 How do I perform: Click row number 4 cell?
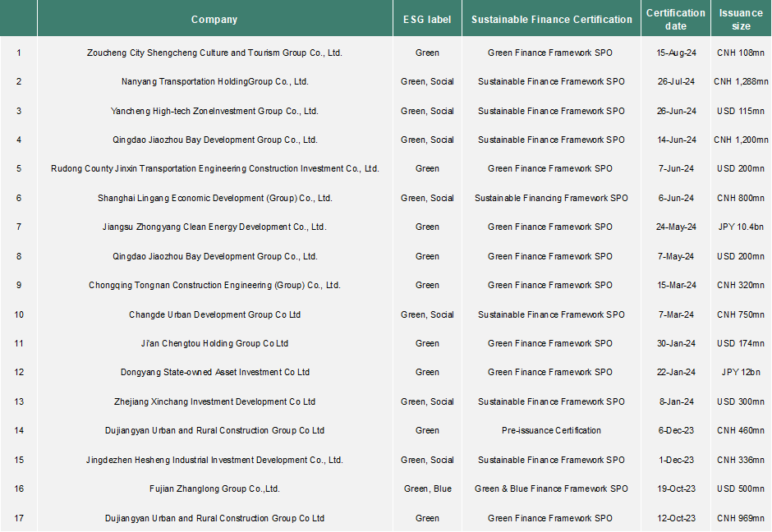19,140
